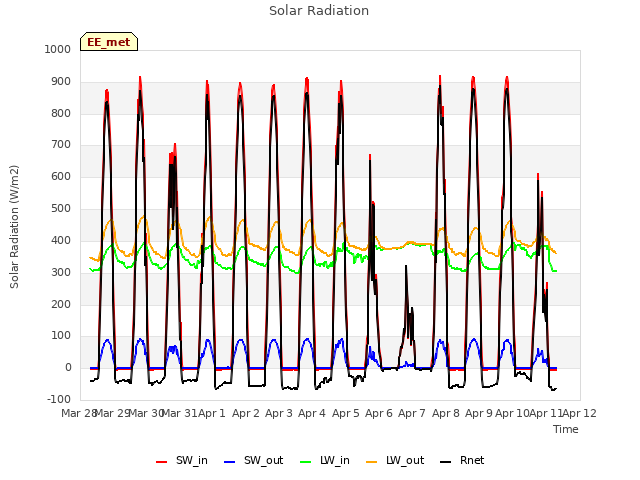This screenshot has height=480, width=640.
Task: Click the blue SW_out legend swatch
Action: click(230, 462)
